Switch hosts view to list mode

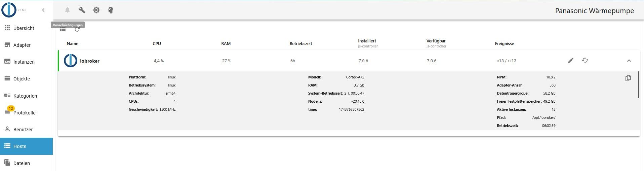pos(63,30)
